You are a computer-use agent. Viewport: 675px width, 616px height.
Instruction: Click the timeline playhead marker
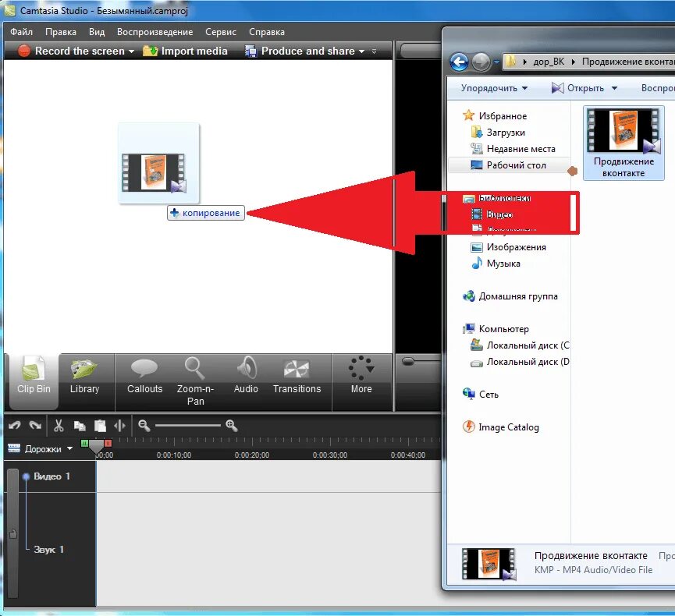click(x=97, y=448)
